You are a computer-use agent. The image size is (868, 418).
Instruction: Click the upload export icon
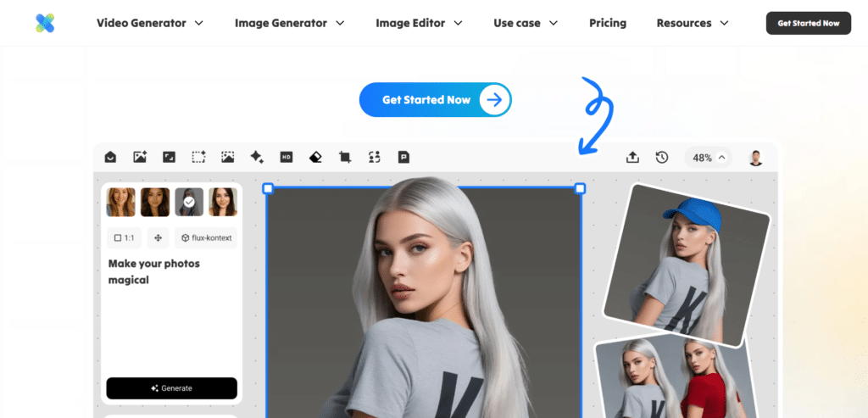tap(632, 157)
